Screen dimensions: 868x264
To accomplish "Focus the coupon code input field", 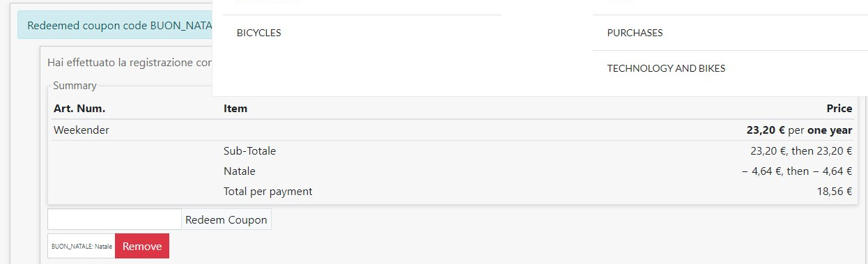I will pyautogui.click(x=114, y=219).
